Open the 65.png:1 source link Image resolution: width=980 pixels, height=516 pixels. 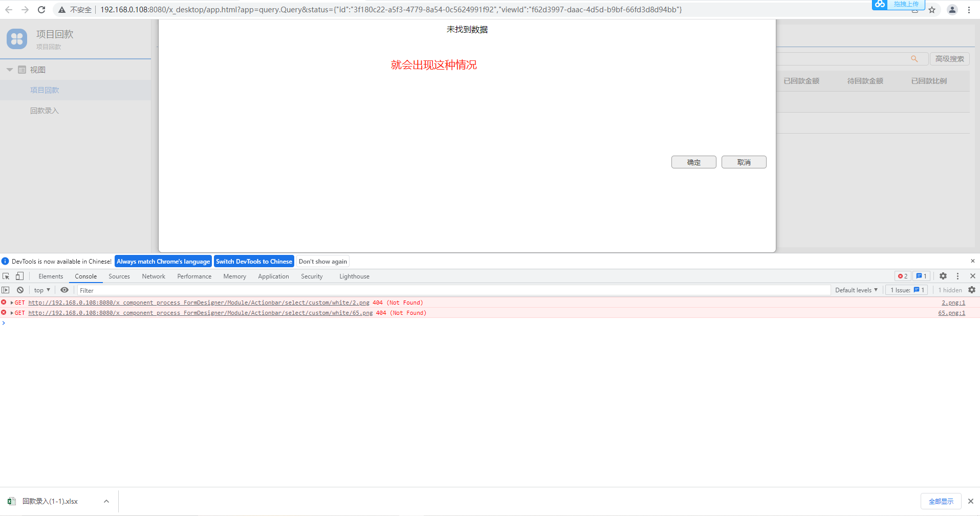click(952, 313)
